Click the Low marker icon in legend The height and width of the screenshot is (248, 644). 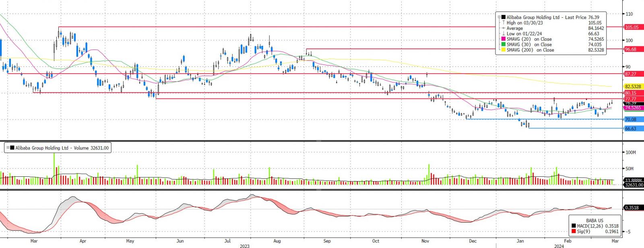pos(503,34)
